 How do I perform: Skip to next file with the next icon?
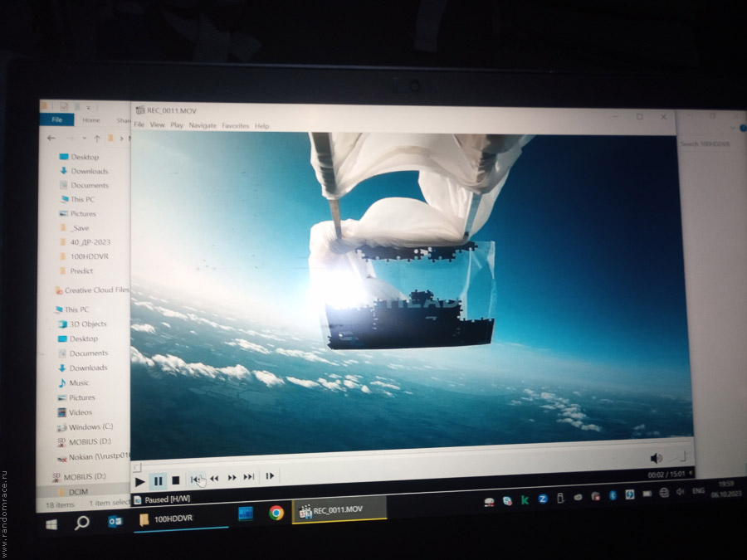click(x=249, y=477)
